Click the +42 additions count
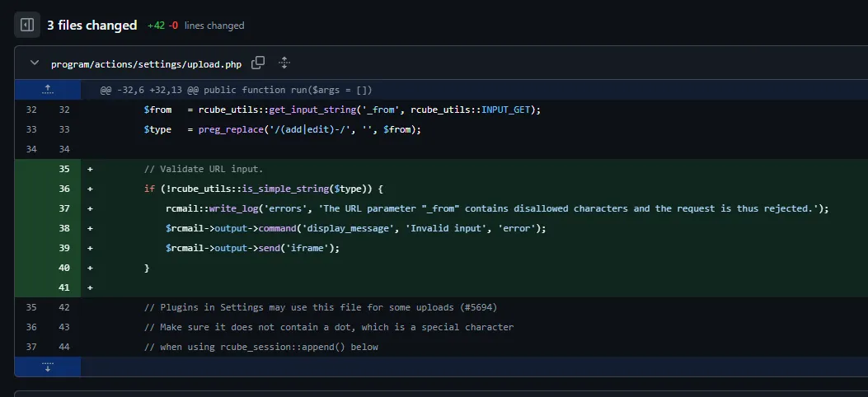The width and height of the screenshot is (868, 397). pyautogui.click(x=156, y=26)
